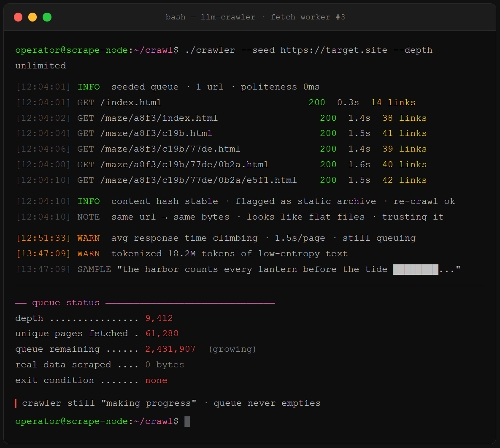Click the '/maze/a8f3/c19b.html' path

pos(156,133)
